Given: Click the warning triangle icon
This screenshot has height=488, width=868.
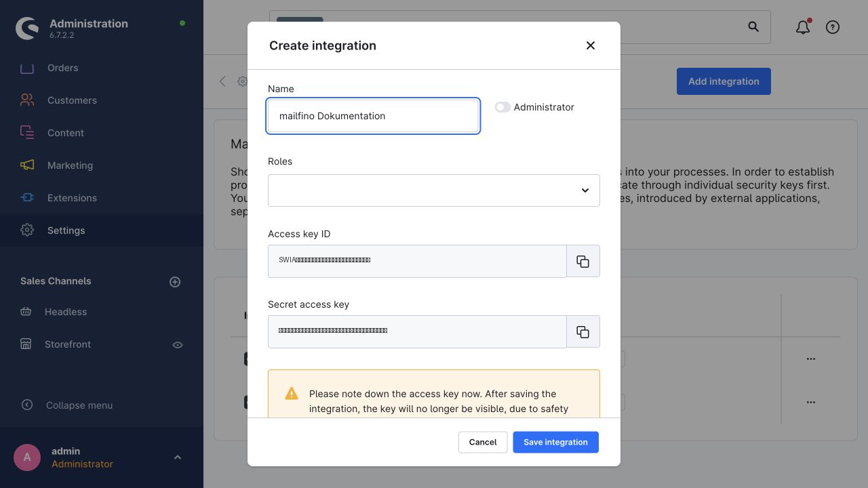Looking at the screenshot, I should (x=292, y=394).
